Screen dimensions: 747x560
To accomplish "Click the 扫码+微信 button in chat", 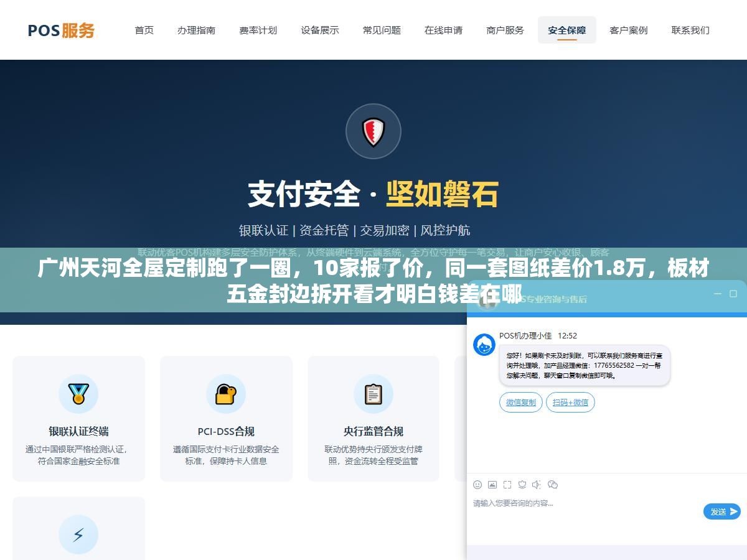I will coord(570,403).
